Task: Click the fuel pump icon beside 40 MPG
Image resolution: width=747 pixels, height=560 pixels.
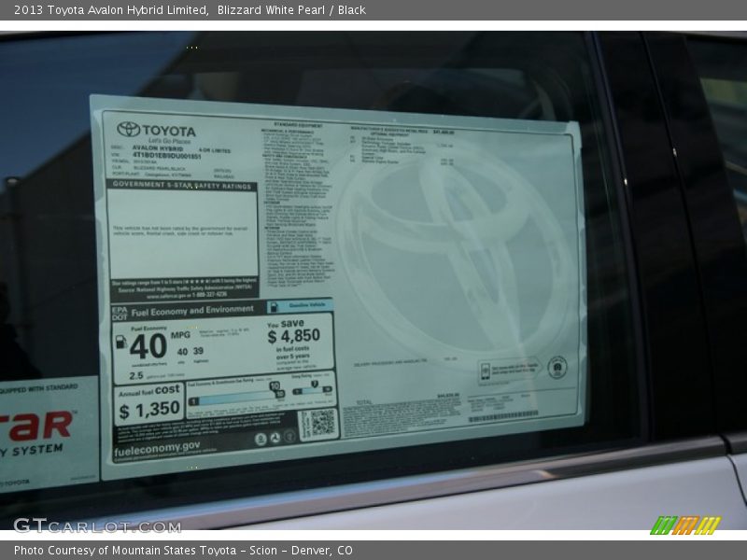Action: click(x=121, y=342)
